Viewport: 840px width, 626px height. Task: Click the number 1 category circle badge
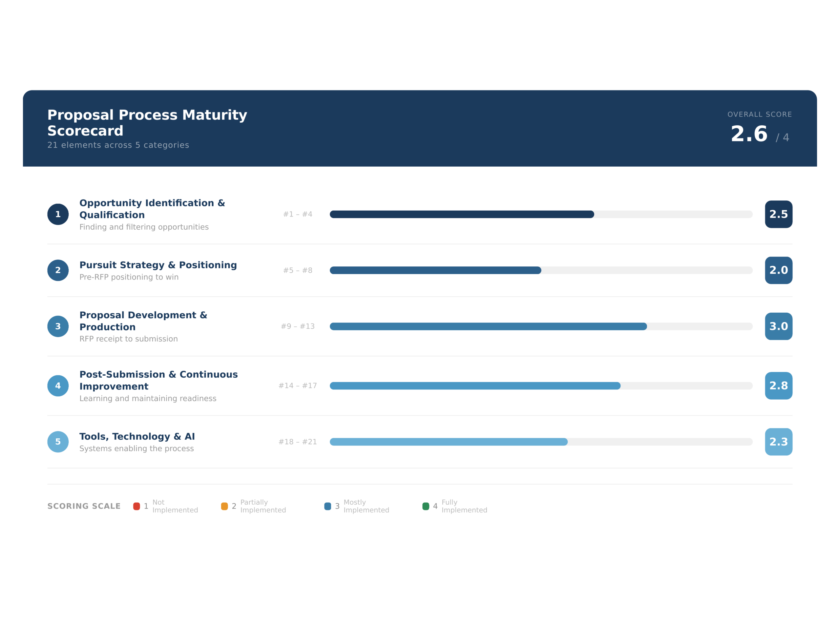pyautogui.click(x=58, y=214)
